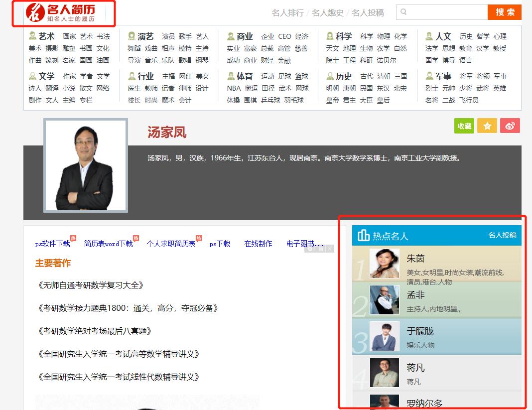Select the 商业 business category icon
Image resolution: width=532 pixels, height=410 pixels.
(x=230, y=35)
